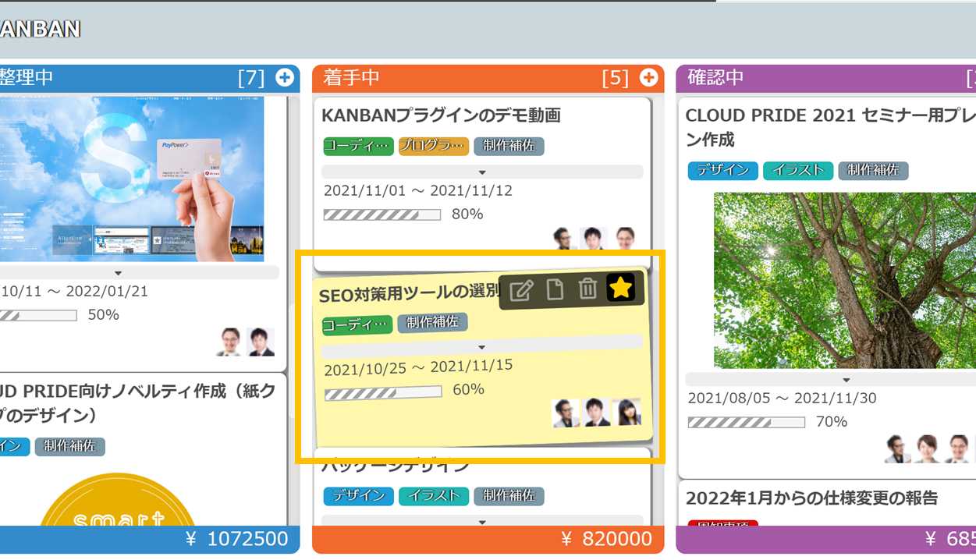Select the コーディ… tag on the SEO card
976x560 pixels.
357,324
